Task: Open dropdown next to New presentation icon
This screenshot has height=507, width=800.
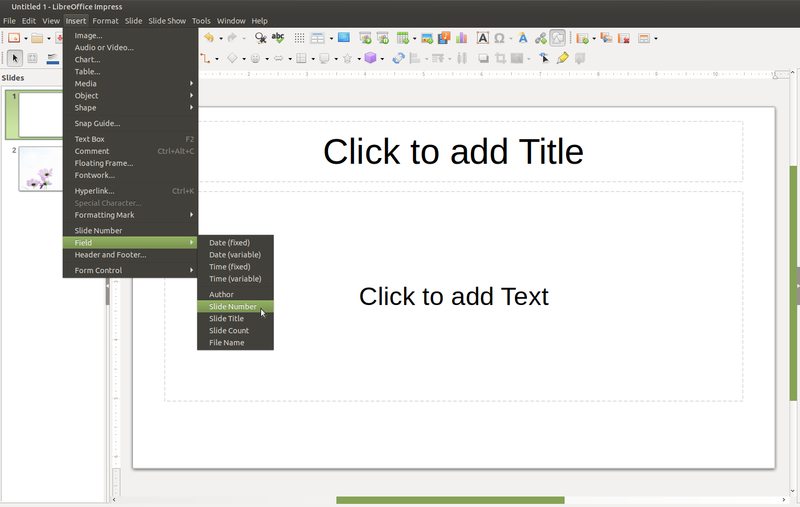Action: pos(26,39)
